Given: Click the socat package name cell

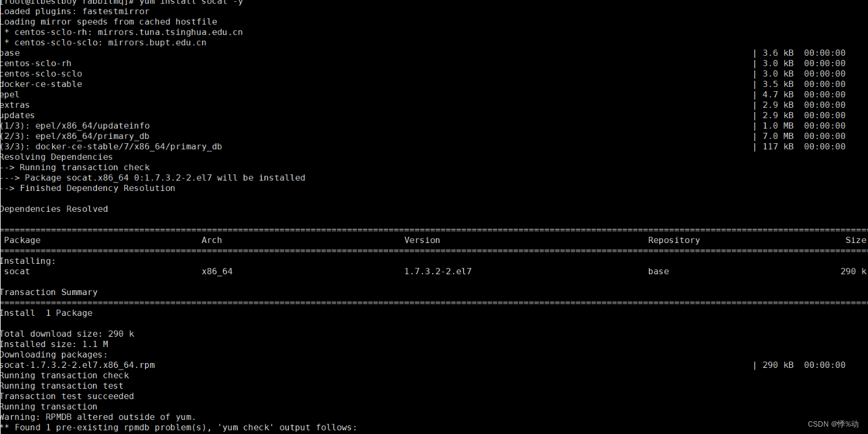Looking at the screenshot, I should click(x=17, y=271).
